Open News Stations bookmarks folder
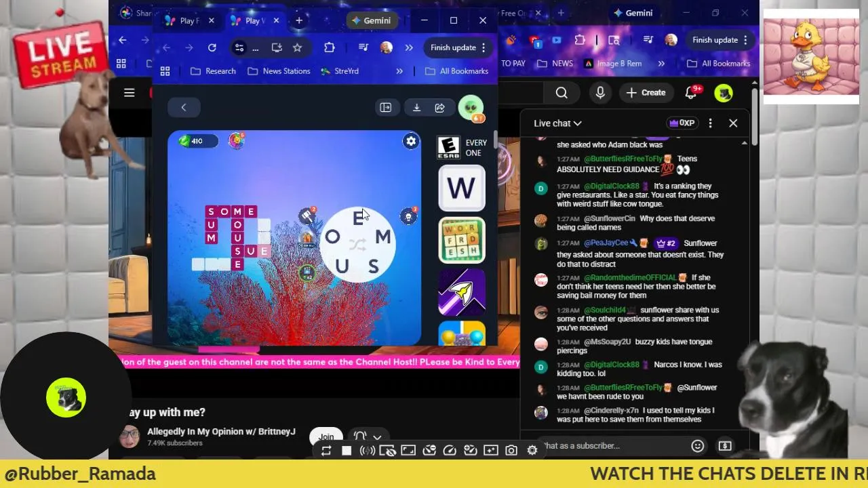Viewport: 868px width, 488px height. pos(279,71)
